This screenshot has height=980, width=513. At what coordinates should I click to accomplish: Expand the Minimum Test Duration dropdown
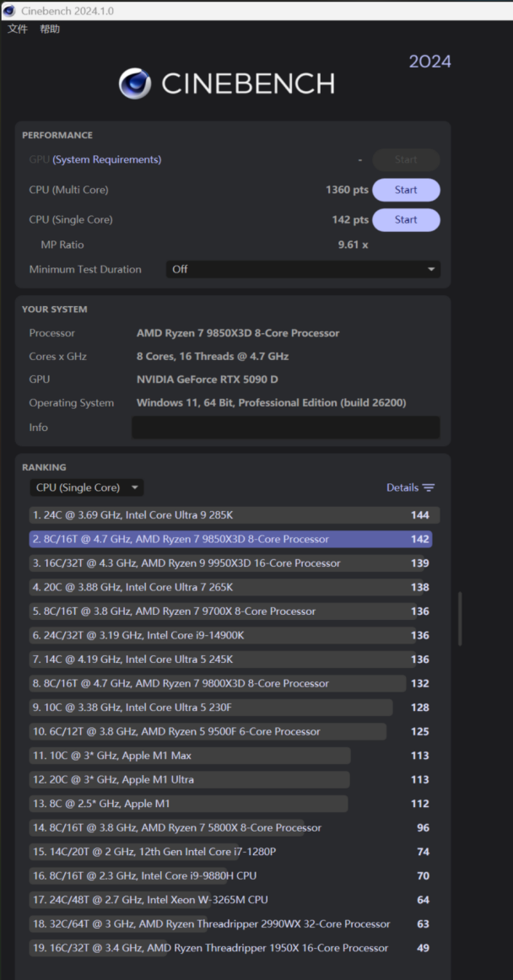coord(303,269)
